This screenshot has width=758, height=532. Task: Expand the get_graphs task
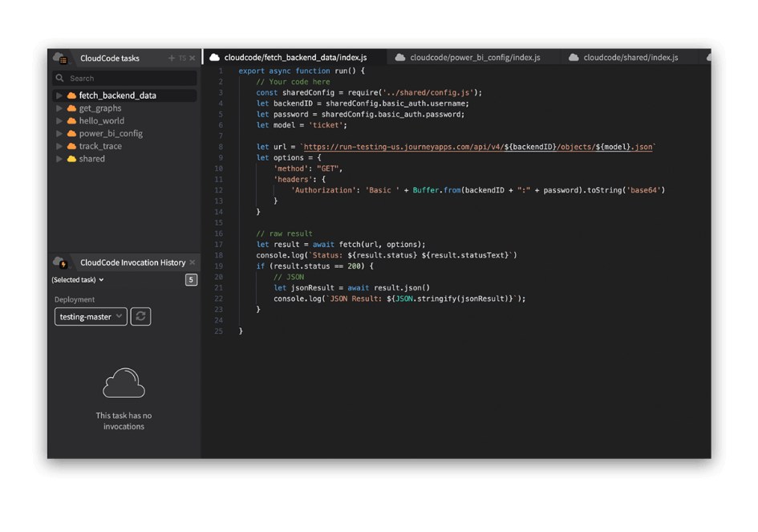[59, 108]
